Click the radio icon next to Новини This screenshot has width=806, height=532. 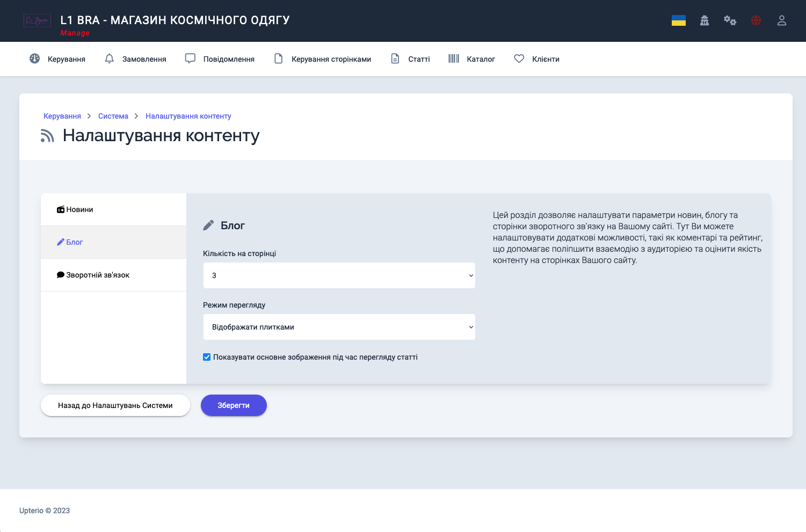click(61, 209)
